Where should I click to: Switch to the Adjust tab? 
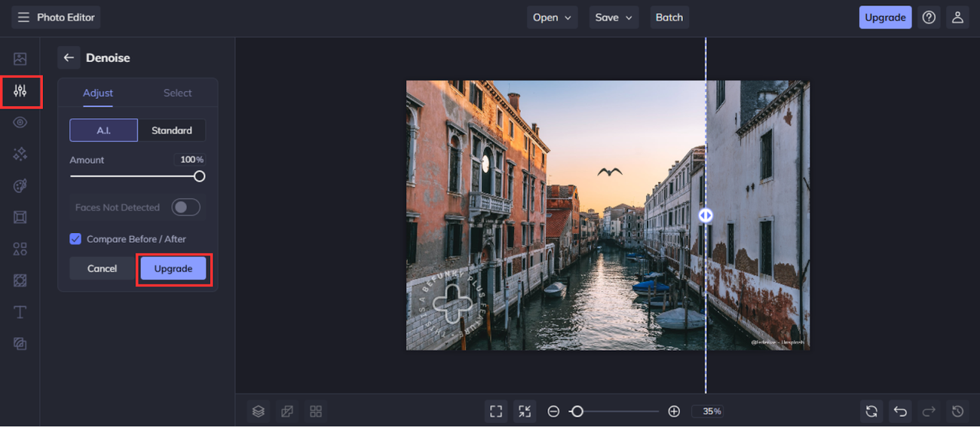(x=98, y=93)
